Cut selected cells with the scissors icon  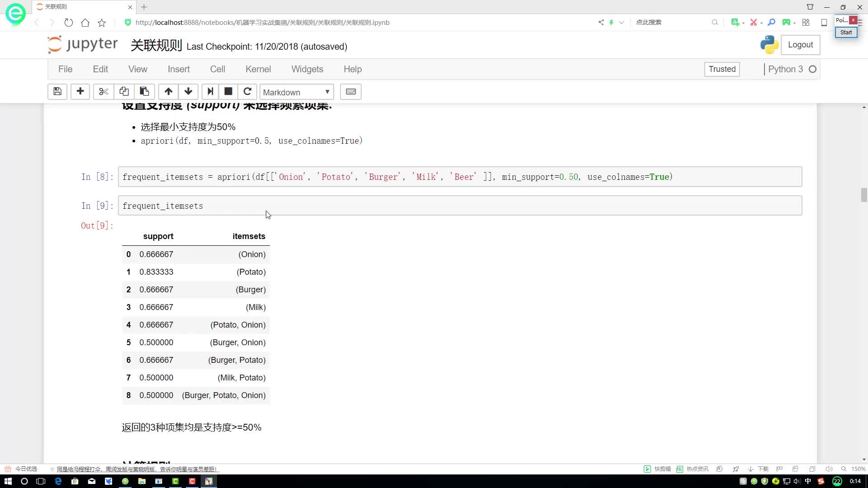pos(104,92)
